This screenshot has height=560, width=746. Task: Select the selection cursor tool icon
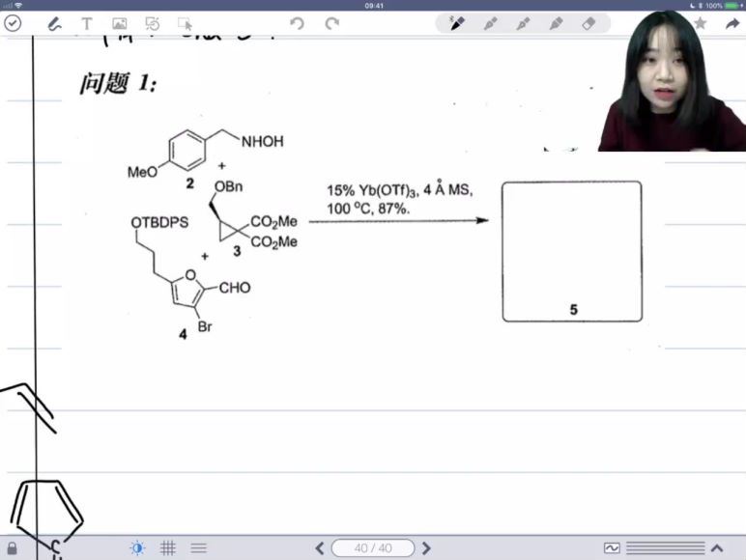[x=185, y=24]
